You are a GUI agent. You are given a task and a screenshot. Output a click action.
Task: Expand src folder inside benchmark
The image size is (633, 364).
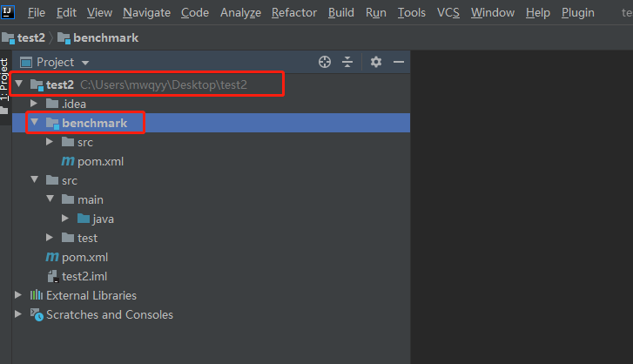pos(50,142)
